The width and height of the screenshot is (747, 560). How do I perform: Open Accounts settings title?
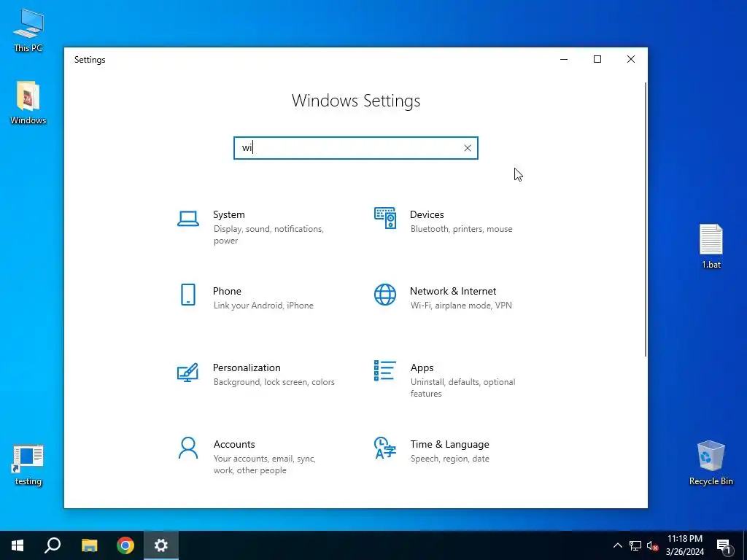[234, 444]
